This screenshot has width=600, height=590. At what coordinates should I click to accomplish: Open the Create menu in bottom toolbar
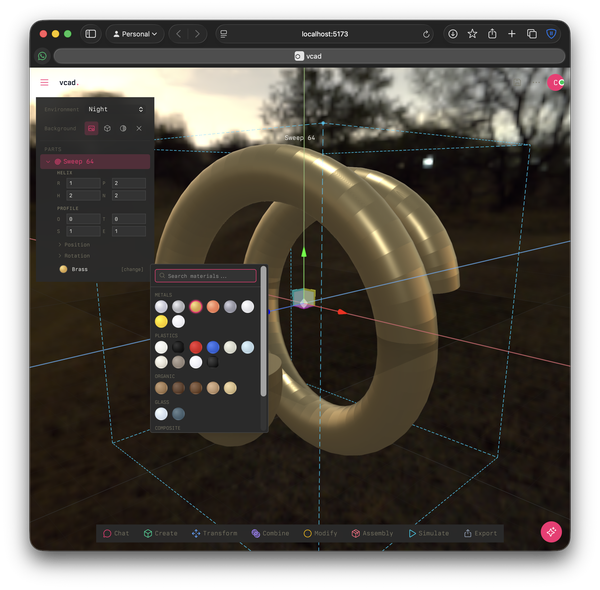pyautogui.click(x=160, y=533)
